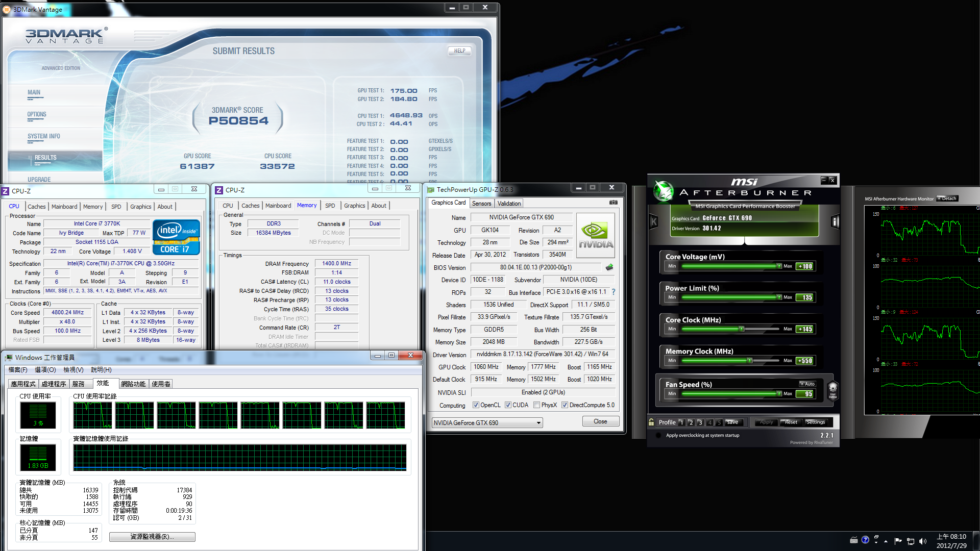980x551 pixels.
Task: Click the fan User Define gear icon
Action: (832, 390)
